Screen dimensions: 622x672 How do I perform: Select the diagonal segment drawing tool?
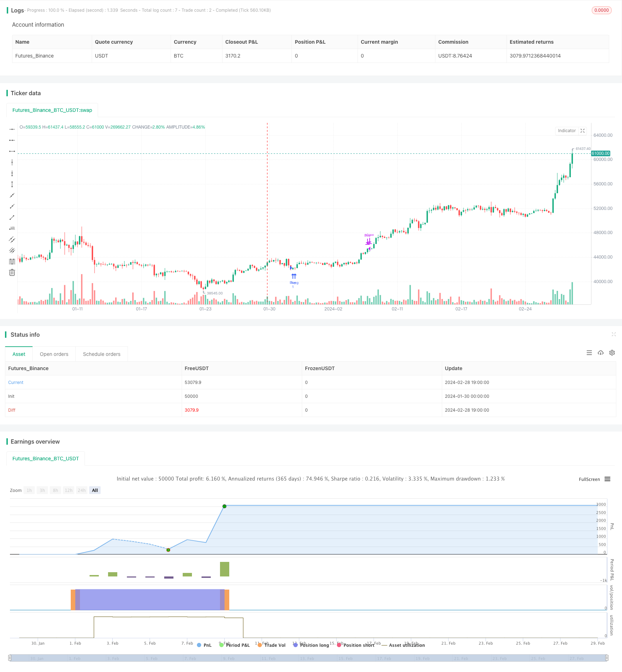click(x=12, y=217)
